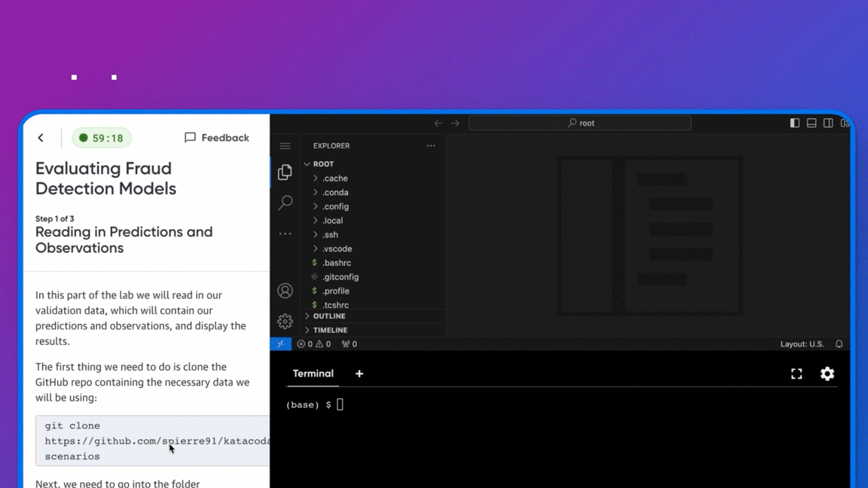
Task: Click the Feedback button
Action: 217,138
